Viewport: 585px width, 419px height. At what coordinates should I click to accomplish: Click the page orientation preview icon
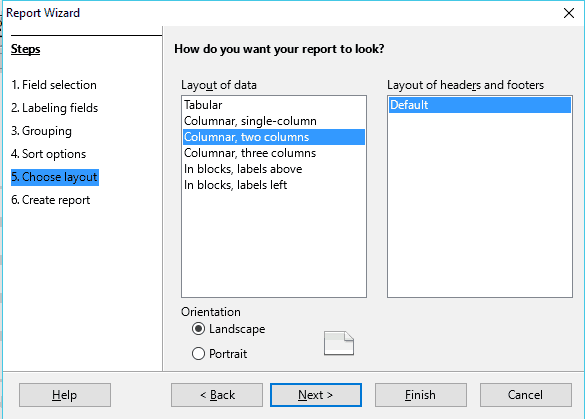coord(339,343)
